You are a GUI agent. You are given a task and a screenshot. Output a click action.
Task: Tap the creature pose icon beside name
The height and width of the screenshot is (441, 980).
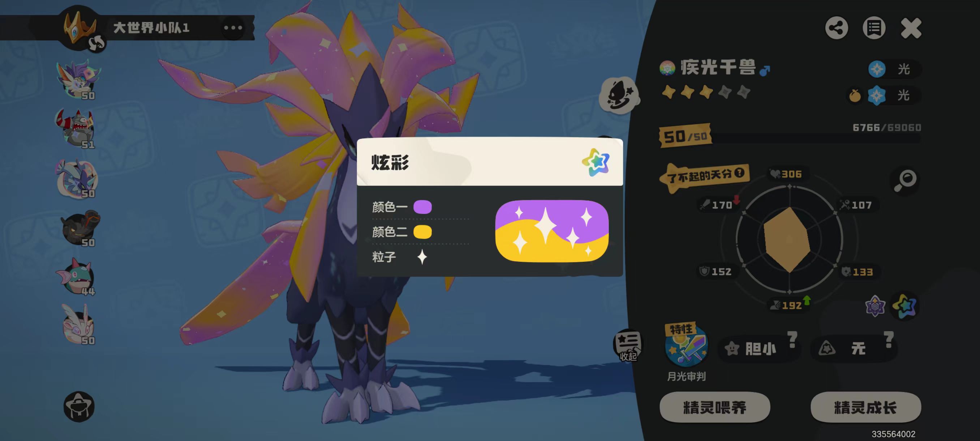point(619,95)
